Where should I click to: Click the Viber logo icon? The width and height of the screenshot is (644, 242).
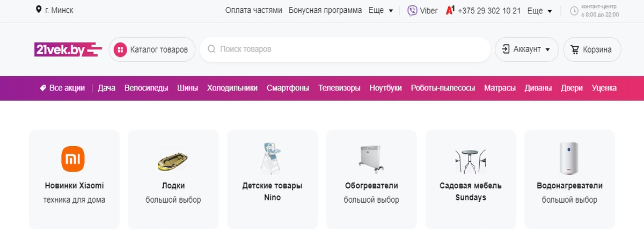click(413, 11)
